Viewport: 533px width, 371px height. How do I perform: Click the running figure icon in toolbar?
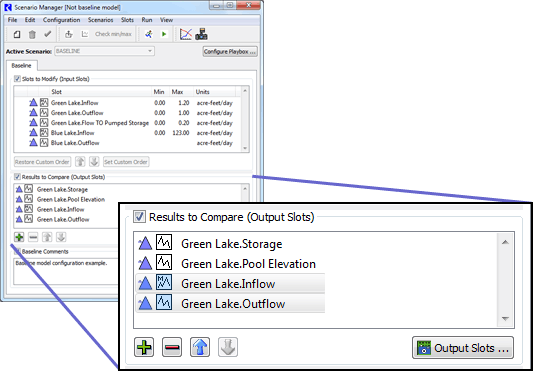(x=149, y=34)
